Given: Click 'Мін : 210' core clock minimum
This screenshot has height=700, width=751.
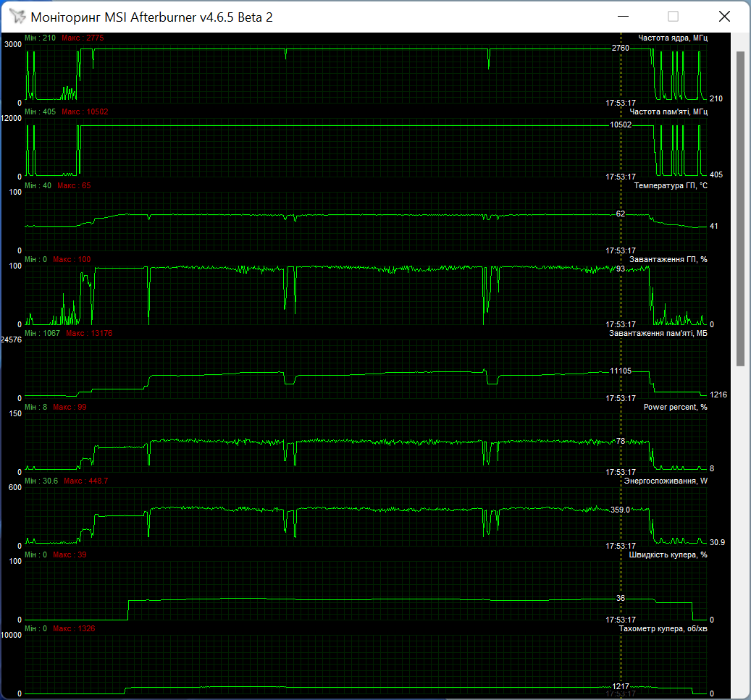Looking at the screenshot, I should [x=41, y=38].
